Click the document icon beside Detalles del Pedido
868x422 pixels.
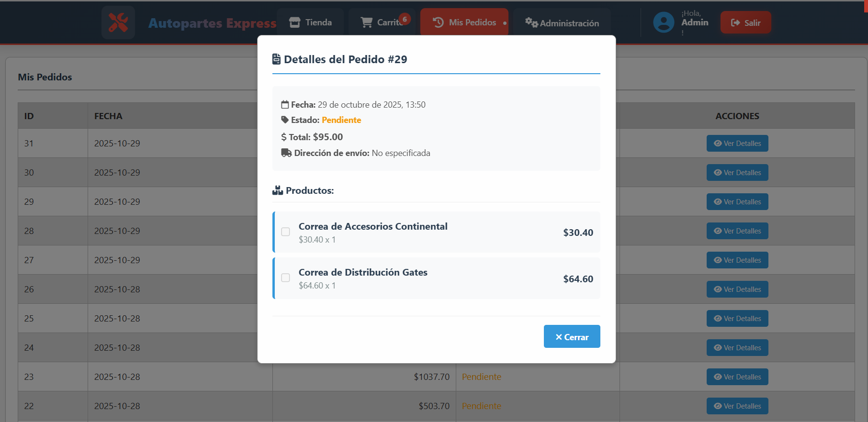tap(276, 59)
